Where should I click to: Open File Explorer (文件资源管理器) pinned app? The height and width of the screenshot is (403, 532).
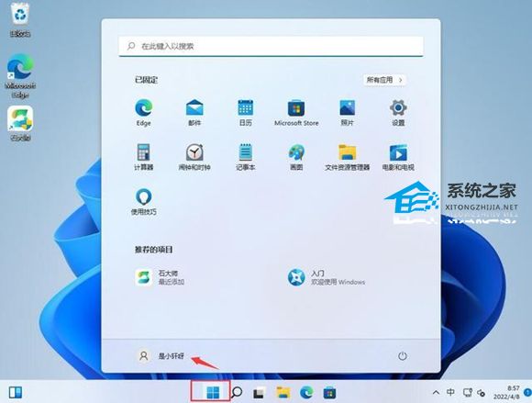point(347,157)
